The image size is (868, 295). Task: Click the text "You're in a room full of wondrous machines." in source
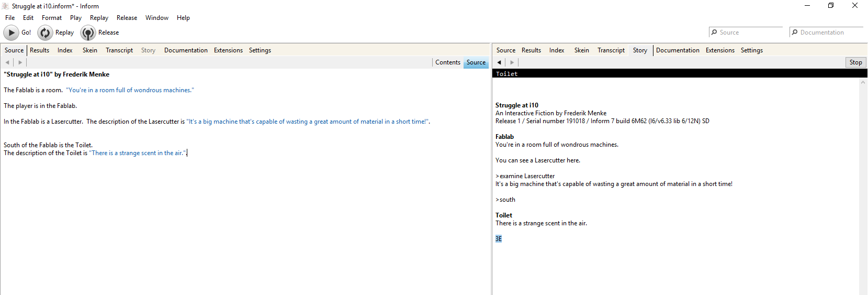click(x=130, y=90)
